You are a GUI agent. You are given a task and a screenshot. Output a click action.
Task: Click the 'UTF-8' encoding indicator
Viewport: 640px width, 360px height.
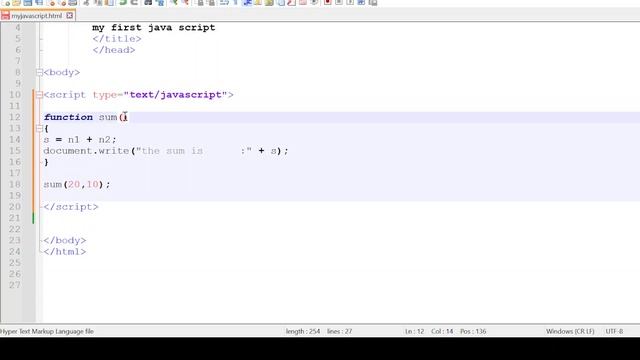(614, 331)
